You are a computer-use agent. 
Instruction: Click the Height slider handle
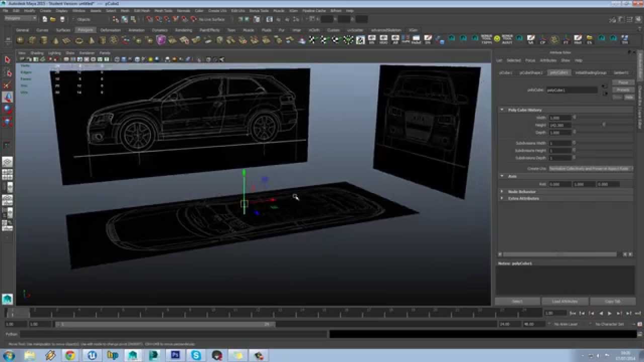(604, 125)
